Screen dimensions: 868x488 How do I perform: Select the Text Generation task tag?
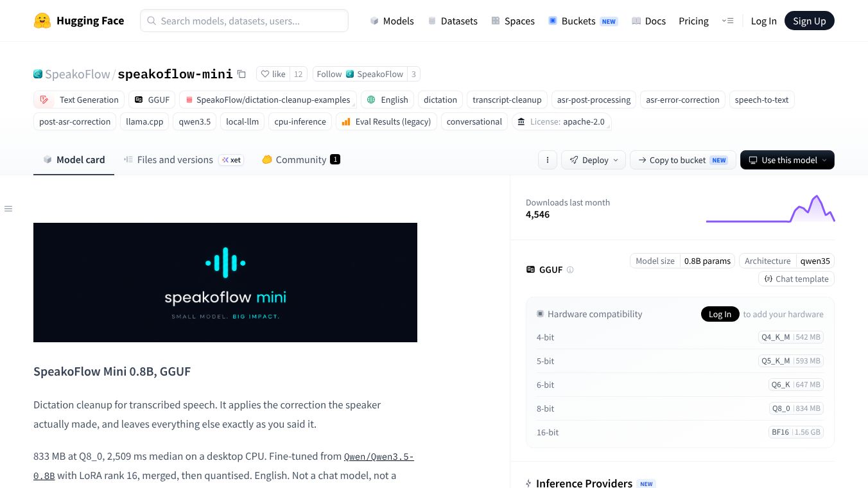click(79, 100)
